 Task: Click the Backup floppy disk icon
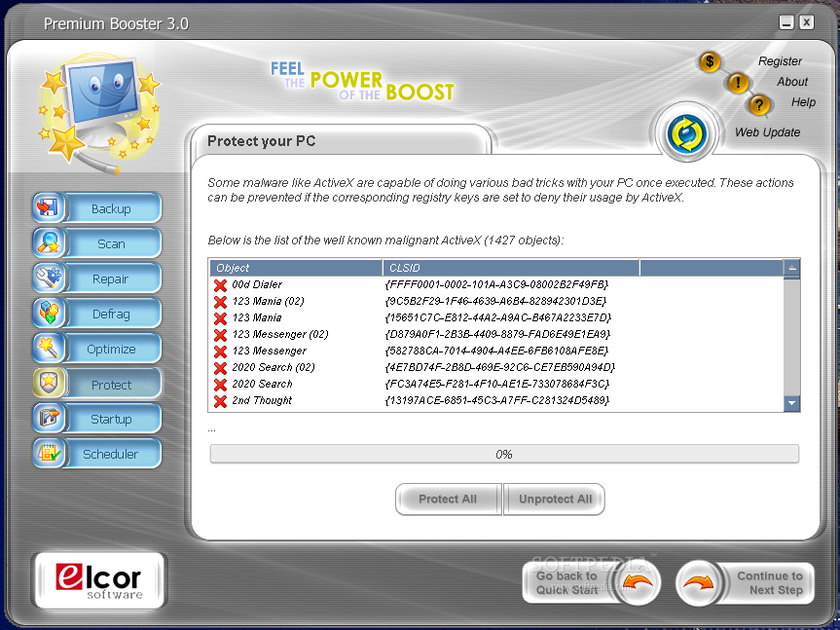49,207
